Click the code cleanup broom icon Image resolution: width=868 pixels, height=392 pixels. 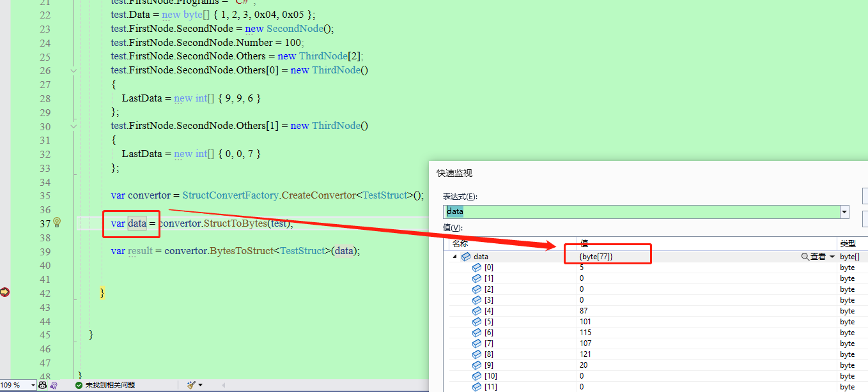pyautogui.click(x=191, y=385)
